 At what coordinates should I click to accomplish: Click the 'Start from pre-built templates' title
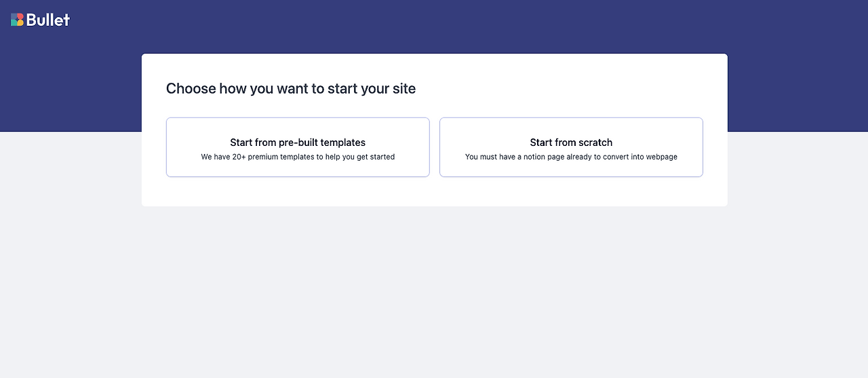click(x=298, y=143)
